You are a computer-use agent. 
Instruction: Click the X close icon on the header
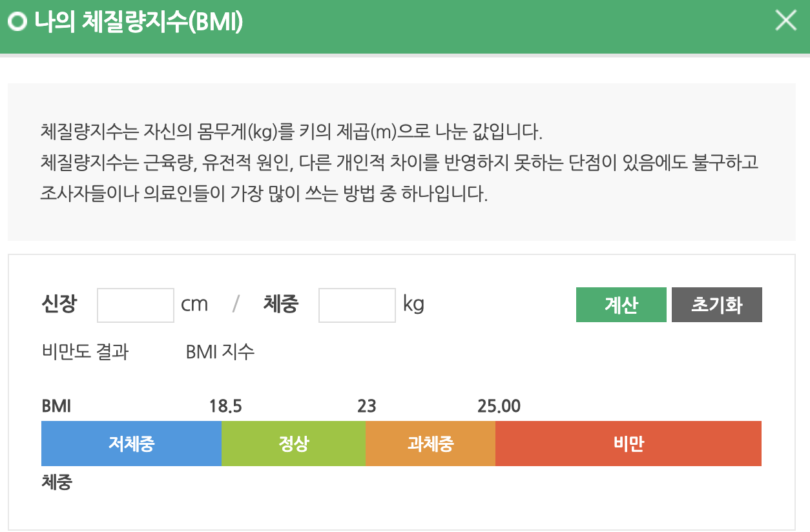click(785, 20)
